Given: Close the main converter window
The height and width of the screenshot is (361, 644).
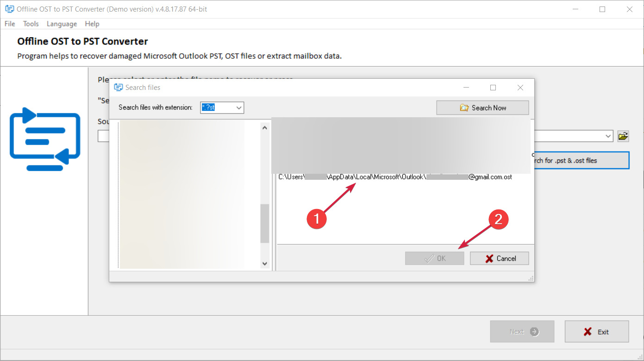Looking at the screenshot, I should (x=630, y=9).
